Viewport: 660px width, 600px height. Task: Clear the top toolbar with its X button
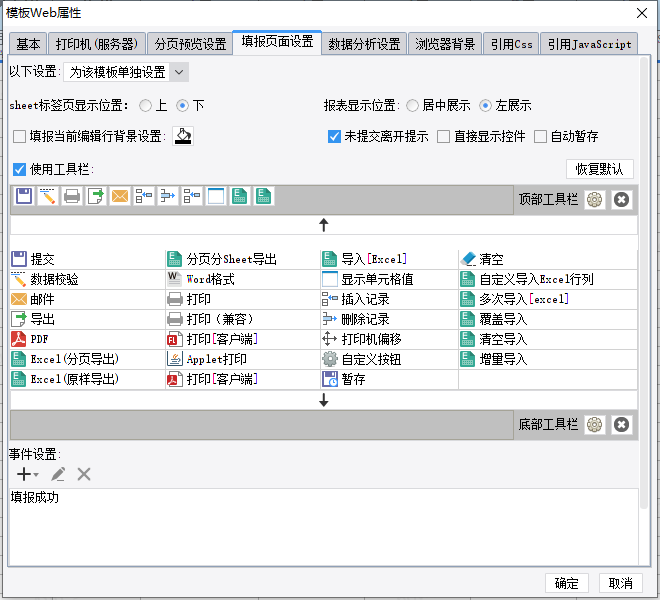point(621,200)
